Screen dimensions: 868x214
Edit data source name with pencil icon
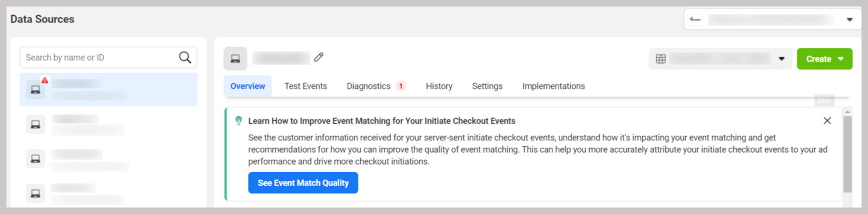pos(319,57)
